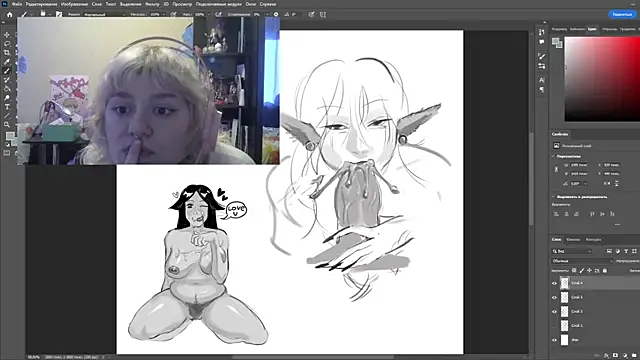Click the Home icon in options bar

(9, 14)
